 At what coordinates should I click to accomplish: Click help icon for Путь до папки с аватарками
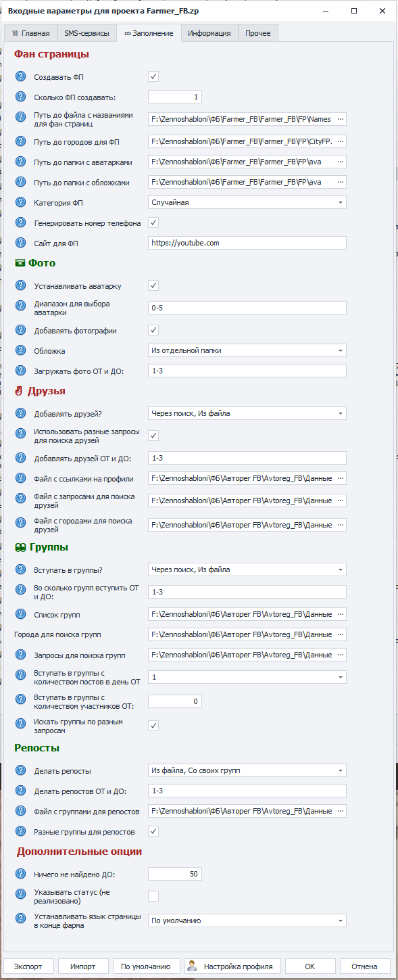coord(21,162)
